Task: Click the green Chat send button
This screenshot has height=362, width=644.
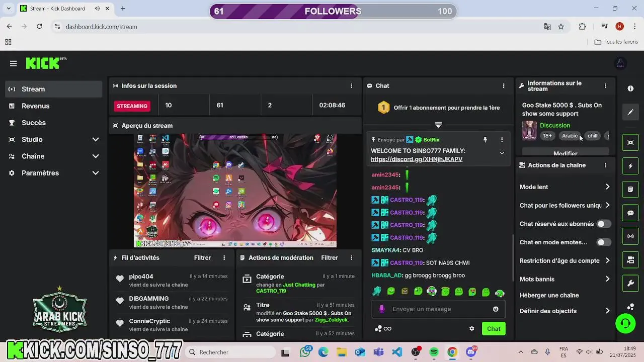Action: coord(494,329)
